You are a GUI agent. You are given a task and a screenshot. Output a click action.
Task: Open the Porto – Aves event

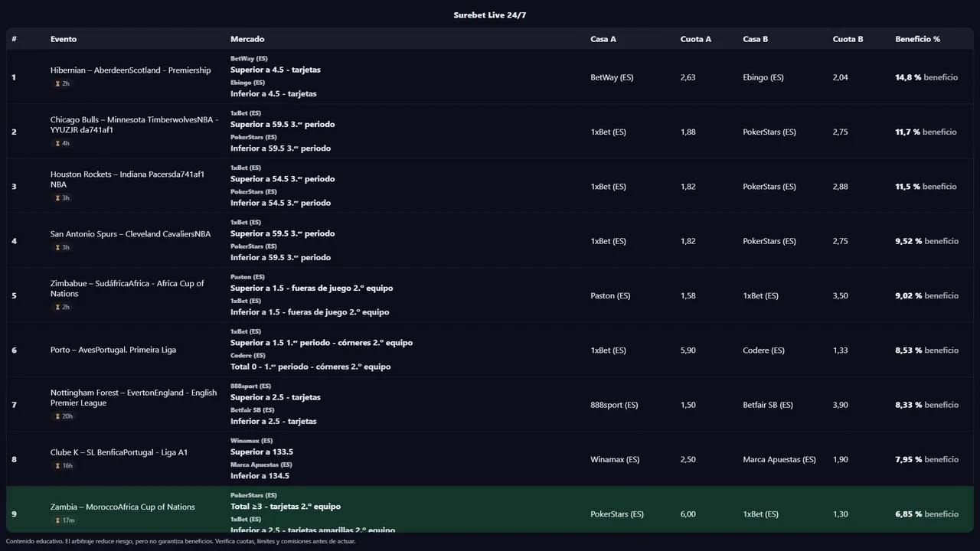[113, 350]
